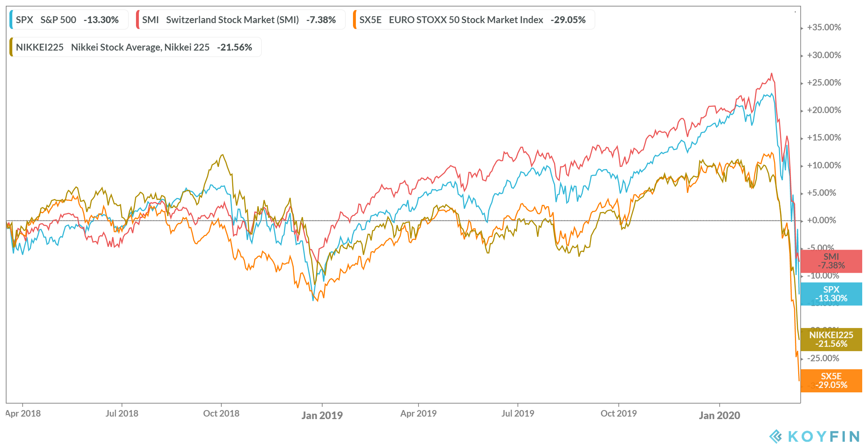868x448 pixels.
Task: Click the +30.00% y-axis label
Action: click(x=824, y=55)
